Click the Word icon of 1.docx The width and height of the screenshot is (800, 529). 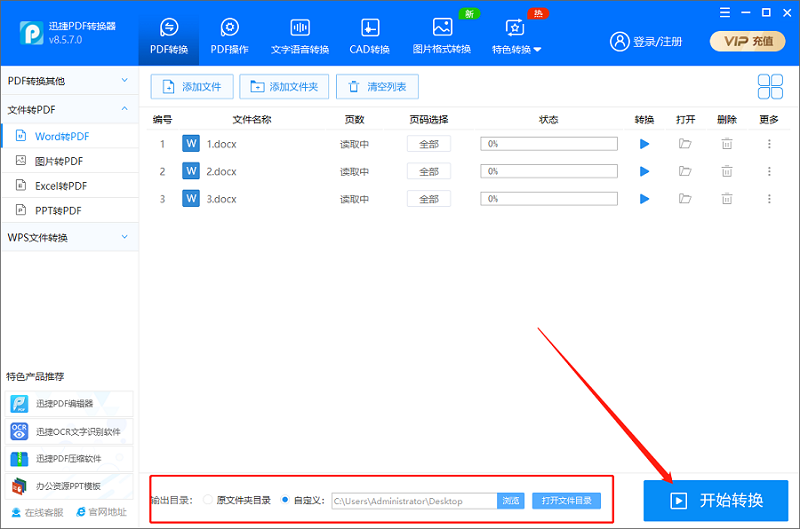[191, 144]
